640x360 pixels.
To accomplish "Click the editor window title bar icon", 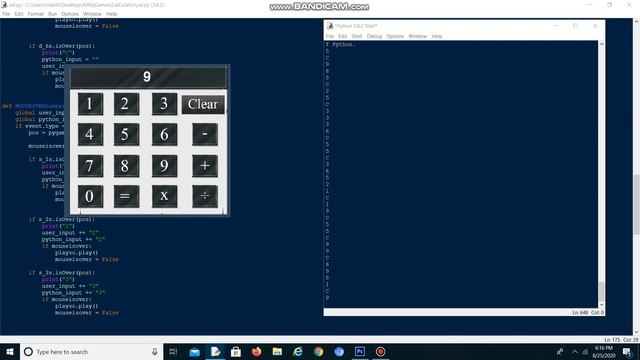I will [x=4, y=5].
